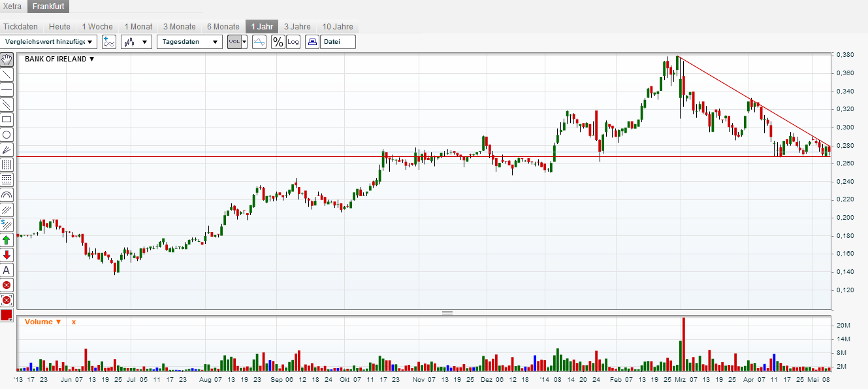The image size is (868, 389).
Task: Select the 3 Jahre time range
Action: coord(297,27)
